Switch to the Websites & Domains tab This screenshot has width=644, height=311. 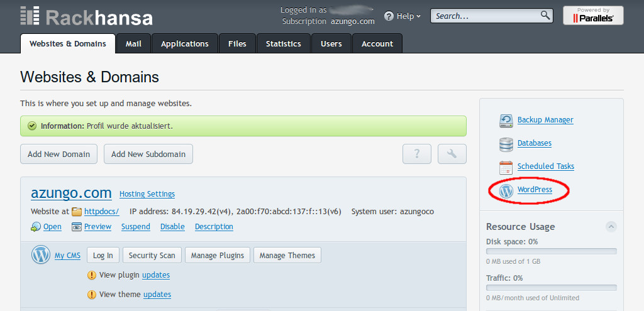[68, 43]
